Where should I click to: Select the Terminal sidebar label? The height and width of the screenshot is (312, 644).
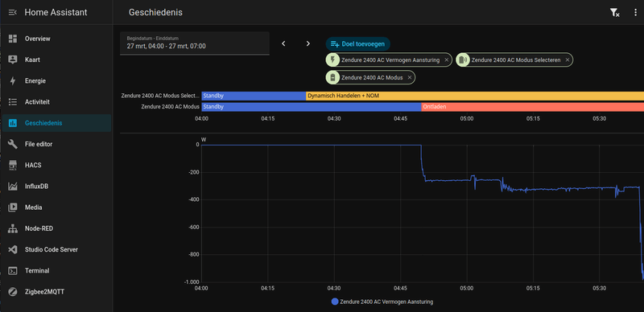37,271
